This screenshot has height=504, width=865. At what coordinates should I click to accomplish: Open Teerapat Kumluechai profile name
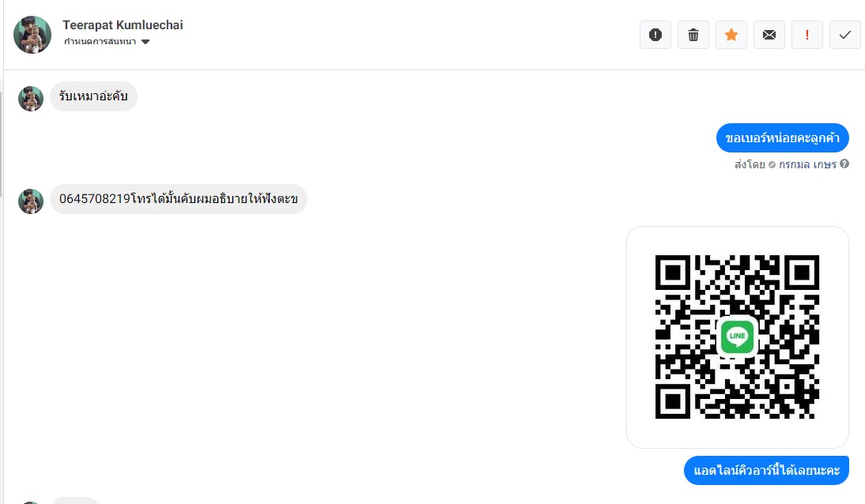(x=123, y=24)
